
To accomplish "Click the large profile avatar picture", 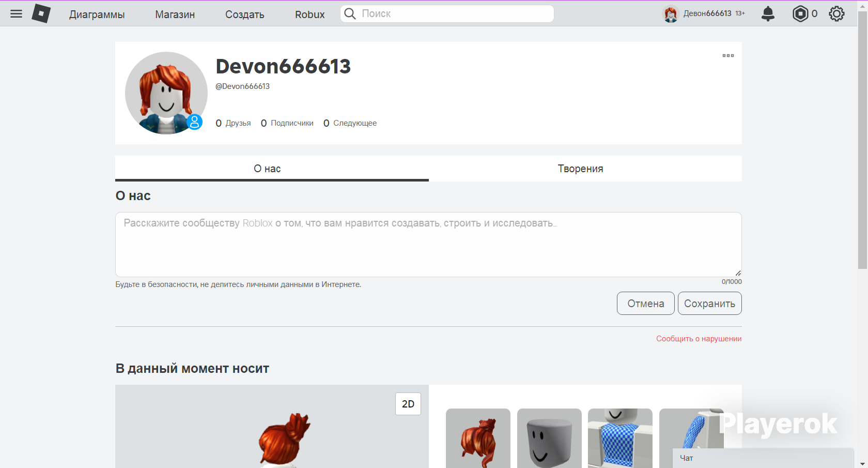I will [166, 93].
